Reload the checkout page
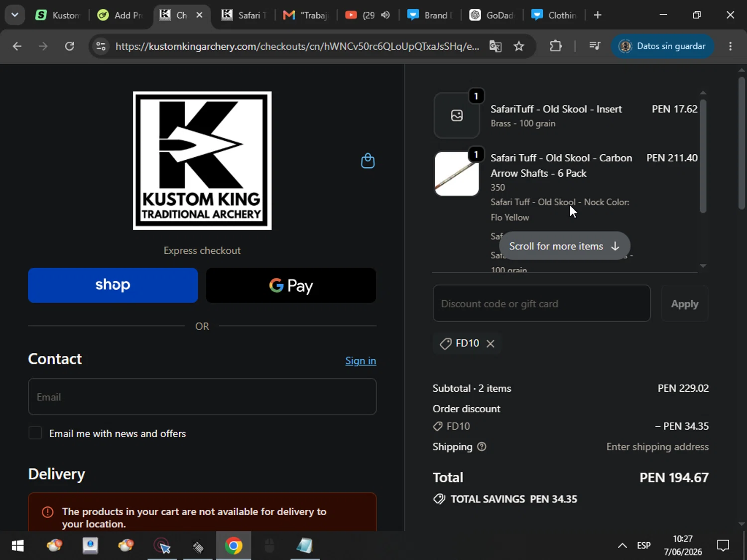The image size is (747, 560). pyautogui.click(x=70, y=46)
